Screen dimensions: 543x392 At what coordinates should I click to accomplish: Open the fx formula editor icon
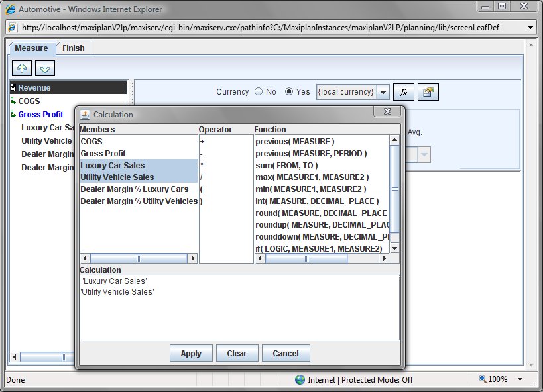(403, 92)
